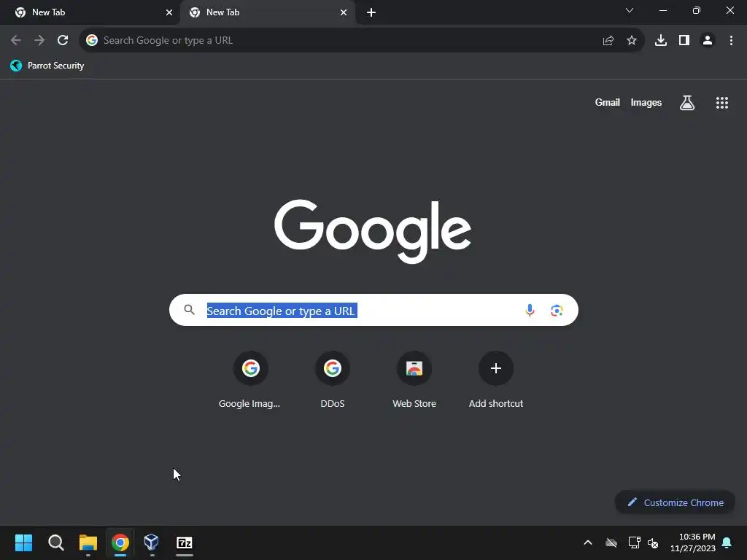Open VirtualBox from the taskbar

point(152,542)
